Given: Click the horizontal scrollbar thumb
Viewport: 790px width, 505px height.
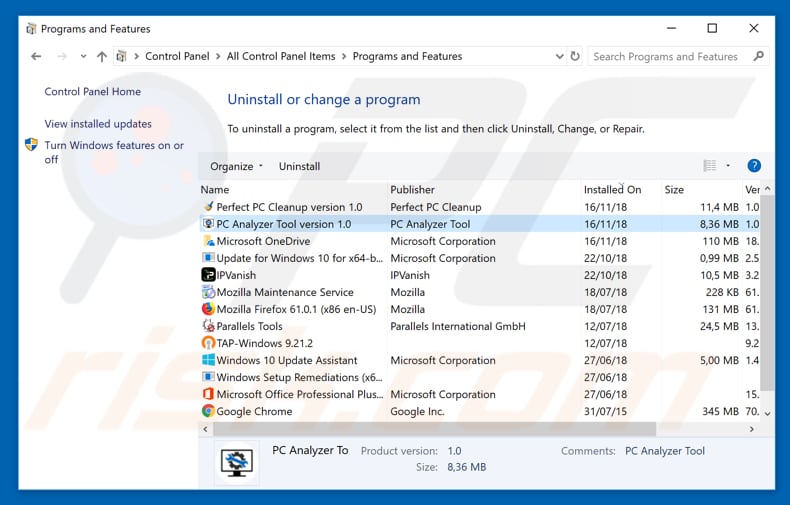Looking at the screenshot, I should point(434,429).
